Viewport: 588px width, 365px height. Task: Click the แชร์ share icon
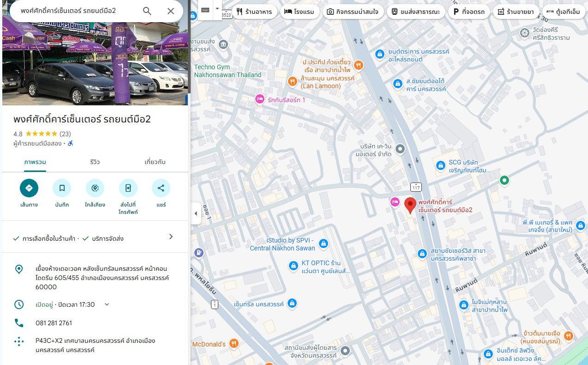pyautogui.click(x=161, y=188)
